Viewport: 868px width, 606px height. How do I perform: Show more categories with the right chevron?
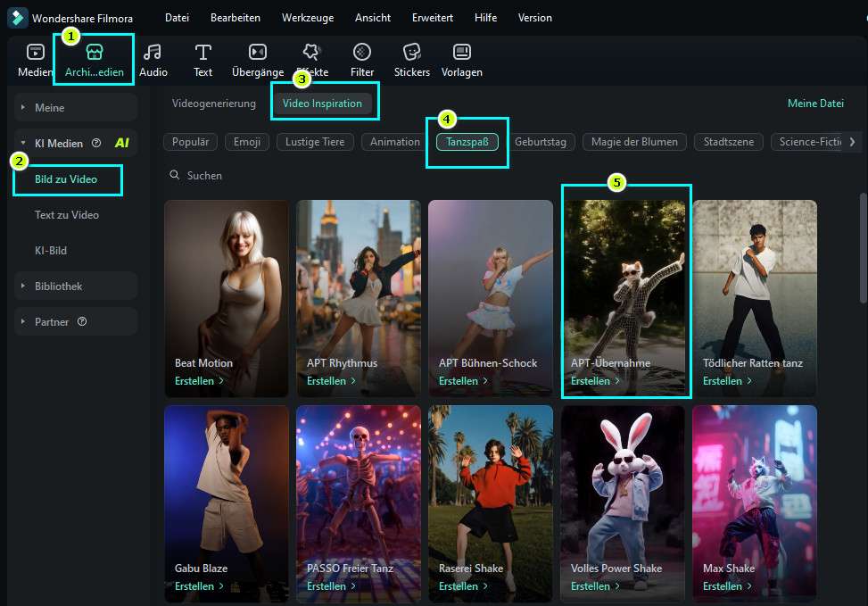coord(853,142)
